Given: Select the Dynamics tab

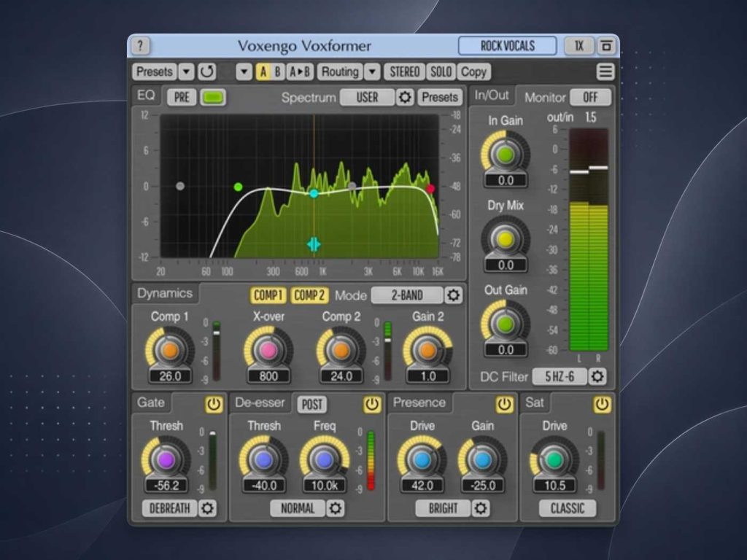Looking at the screenshot, I should pyautogui.click(x=165, y=293).
